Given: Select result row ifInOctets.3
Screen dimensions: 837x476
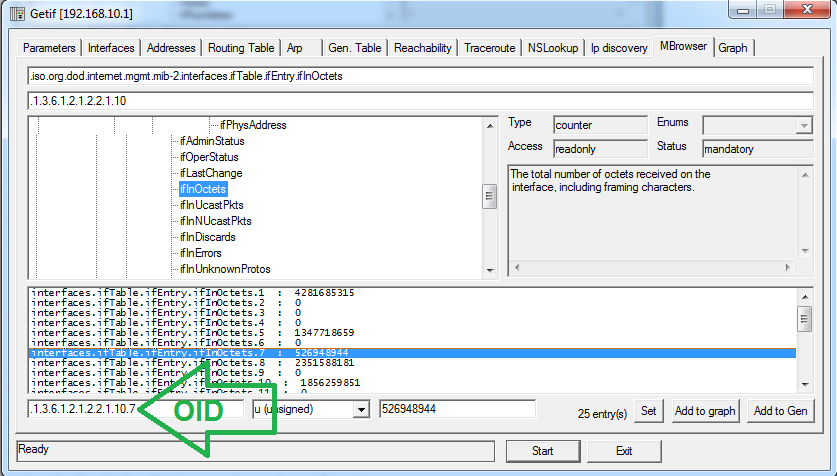Looking at the screenshot, I should point(412,313).
